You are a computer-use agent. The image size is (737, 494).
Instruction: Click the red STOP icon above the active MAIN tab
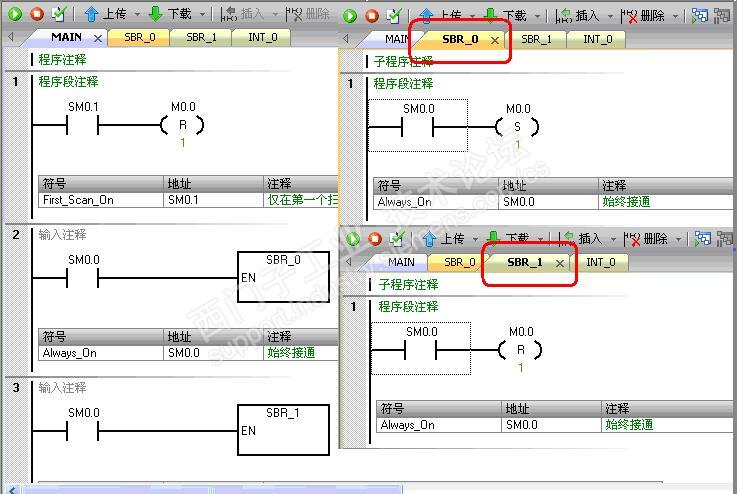pyautogui.click(x=37, y=14)
